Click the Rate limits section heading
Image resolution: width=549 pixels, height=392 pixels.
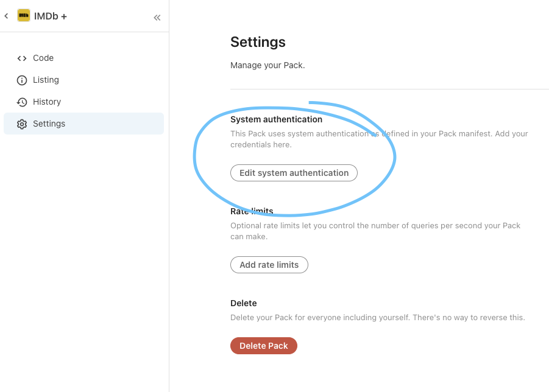click(252, 211)
